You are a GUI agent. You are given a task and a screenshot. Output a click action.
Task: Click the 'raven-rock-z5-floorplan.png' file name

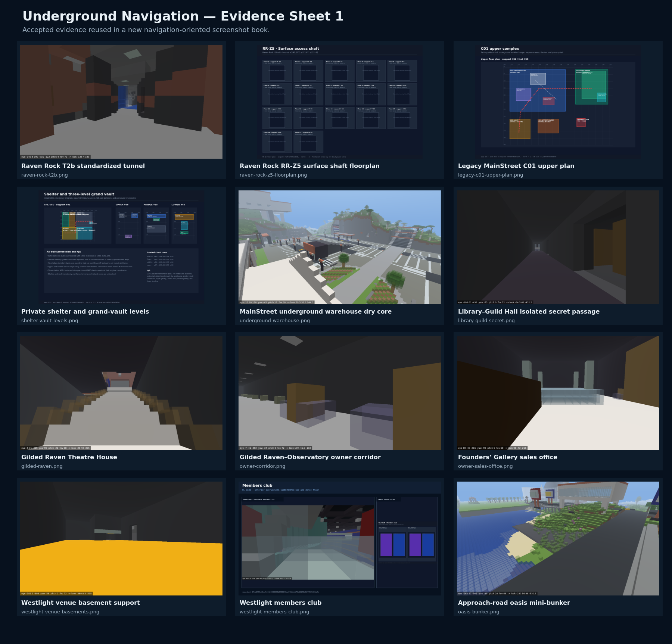coord(273,175)
